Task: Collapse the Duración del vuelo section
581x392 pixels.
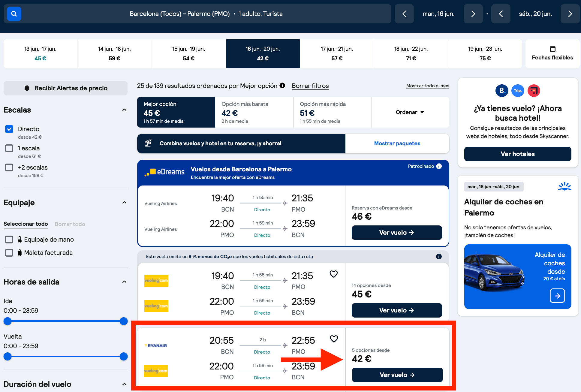Action: tap(124, 384)
